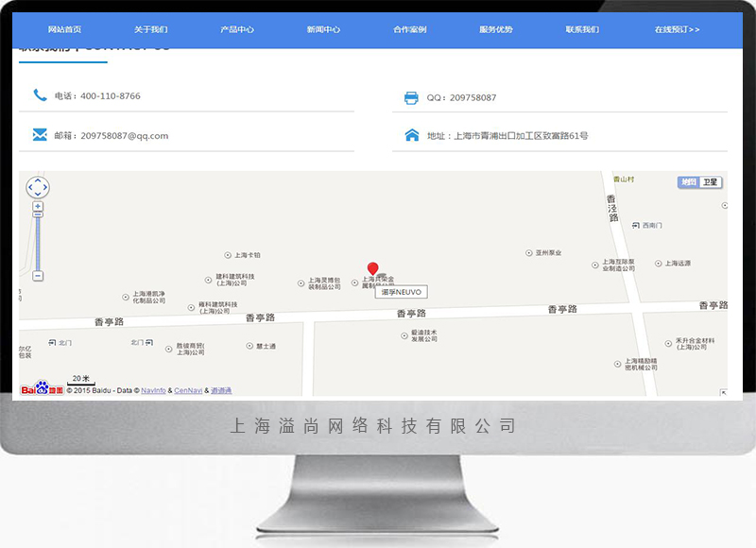Click the map pan direction control
756x548 pixels.
click(x=37, y=187)
